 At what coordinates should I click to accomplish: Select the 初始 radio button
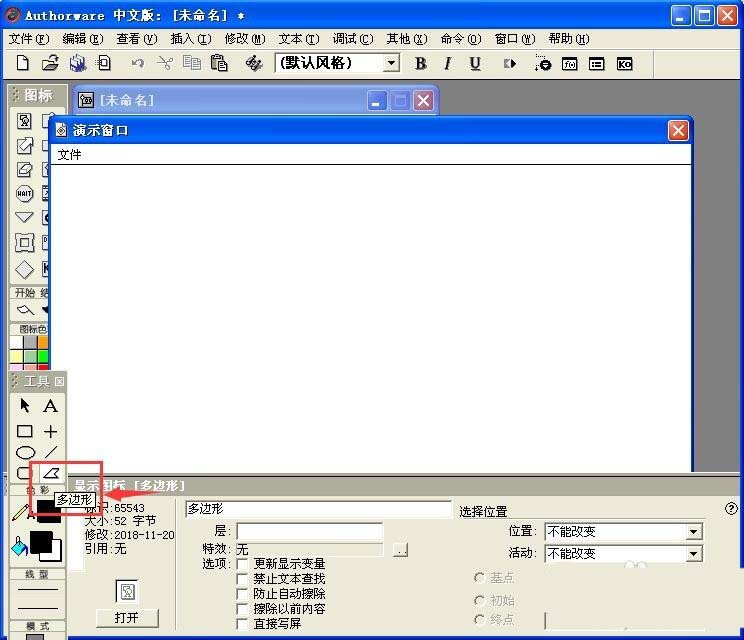tap(480, 601)
